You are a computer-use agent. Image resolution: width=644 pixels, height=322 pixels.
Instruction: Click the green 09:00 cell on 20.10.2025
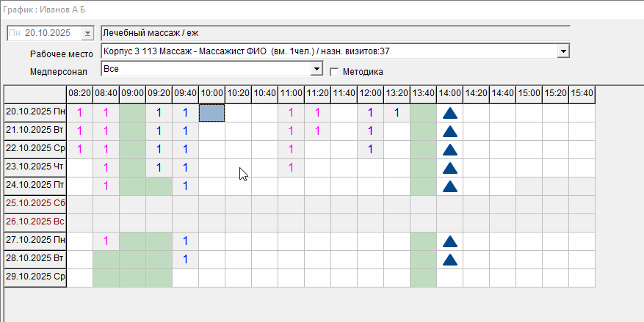point(132,113)
